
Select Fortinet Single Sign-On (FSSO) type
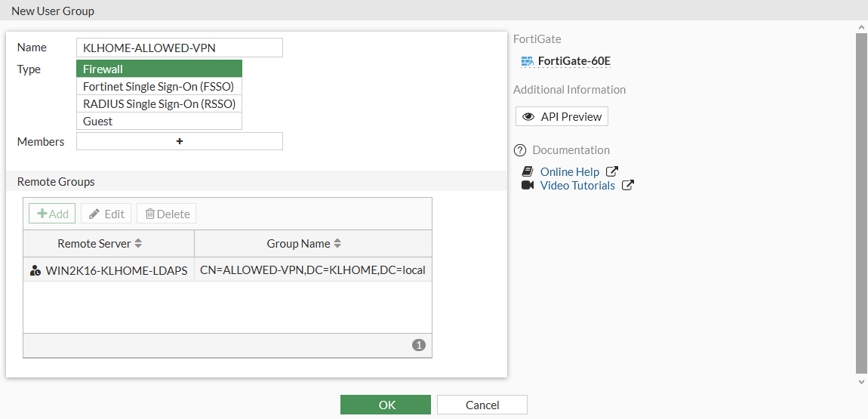(159, 87)
